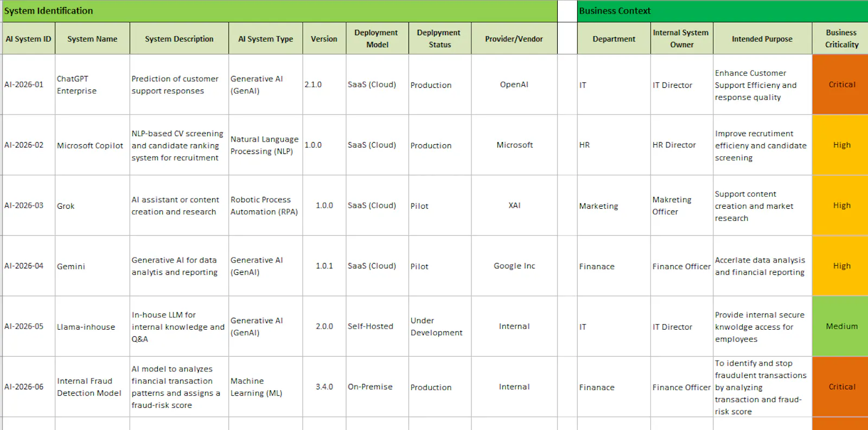
Task: Select the System Name column header
Action: [92, 38]
